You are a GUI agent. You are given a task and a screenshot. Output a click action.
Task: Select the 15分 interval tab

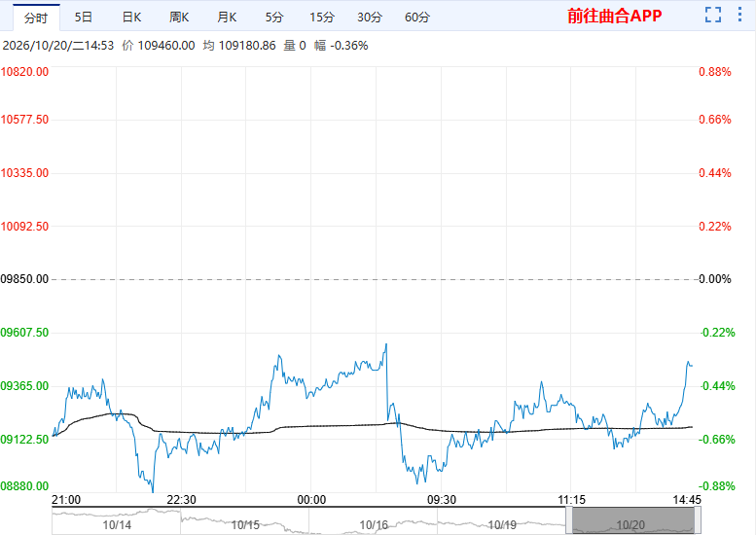point(322,18)
